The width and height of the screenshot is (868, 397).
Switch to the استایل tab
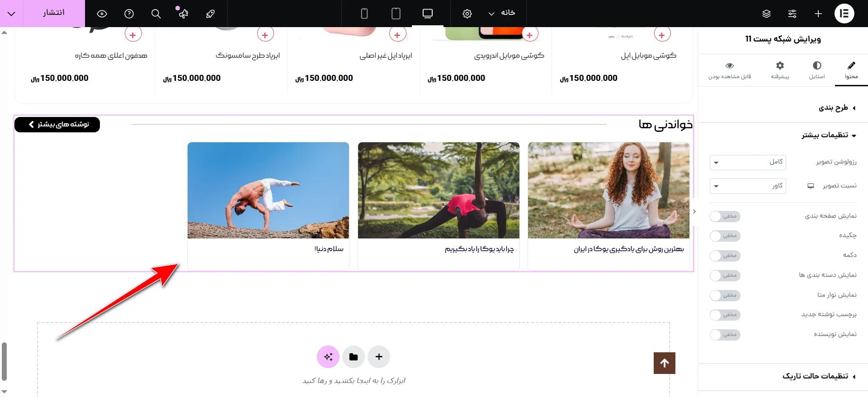816,70
